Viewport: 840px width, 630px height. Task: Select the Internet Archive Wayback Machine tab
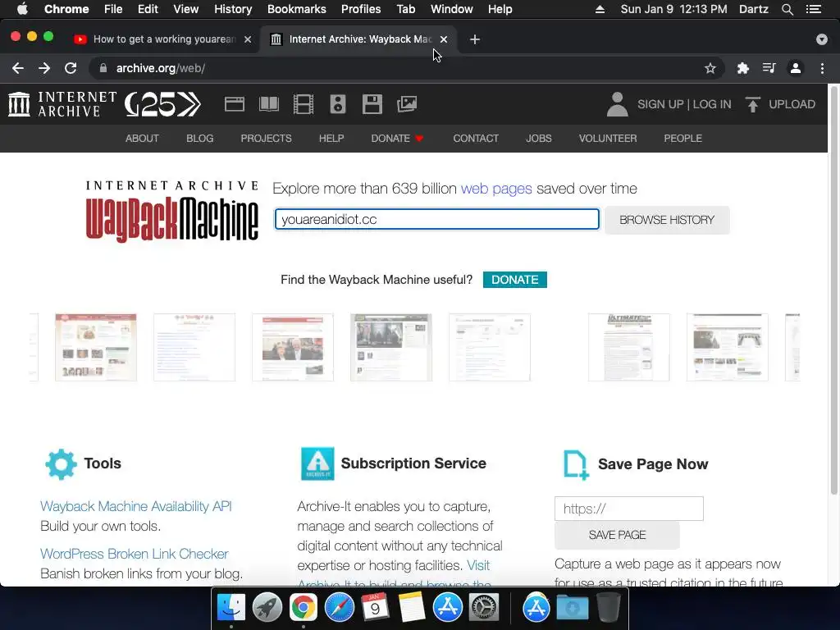tap(360, 39)
